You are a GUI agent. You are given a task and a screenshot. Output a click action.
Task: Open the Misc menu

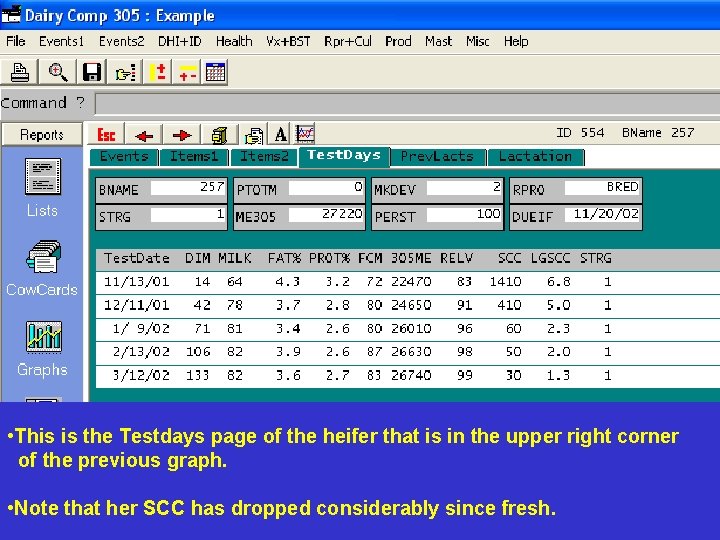477,41
